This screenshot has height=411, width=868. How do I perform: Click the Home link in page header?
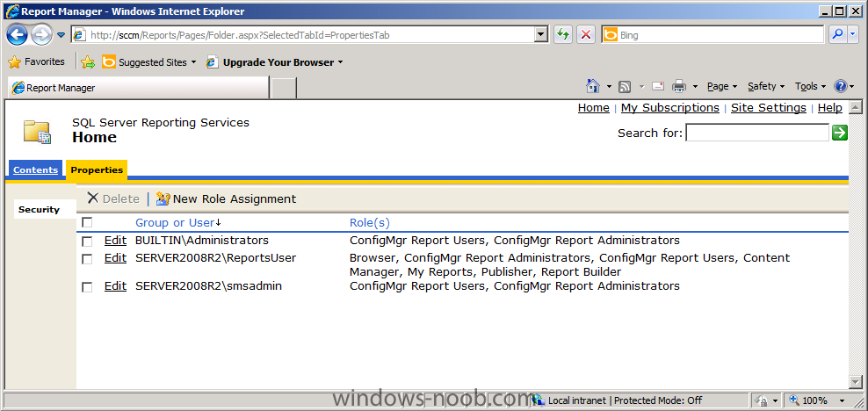[x=593, y=108]
